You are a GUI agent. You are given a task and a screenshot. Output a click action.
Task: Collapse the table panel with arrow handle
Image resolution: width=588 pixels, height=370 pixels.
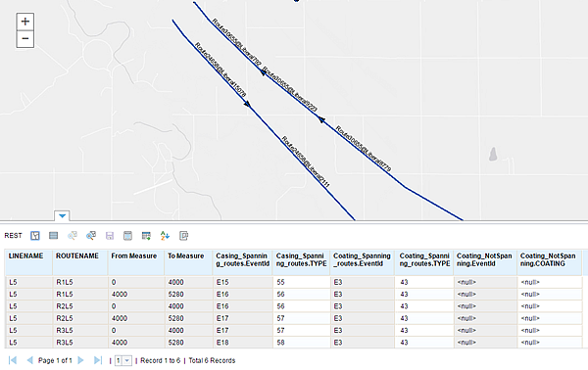click(62, 215)
